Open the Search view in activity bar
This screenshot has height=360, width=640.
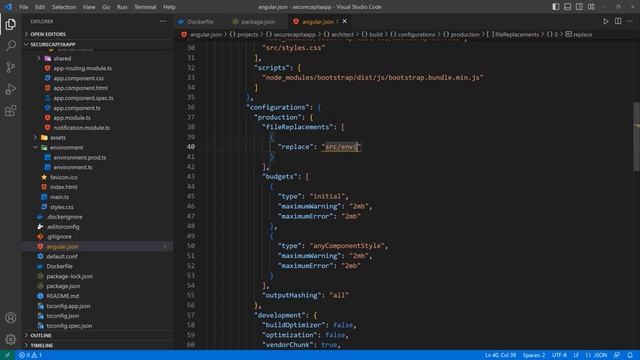(11, 45)
